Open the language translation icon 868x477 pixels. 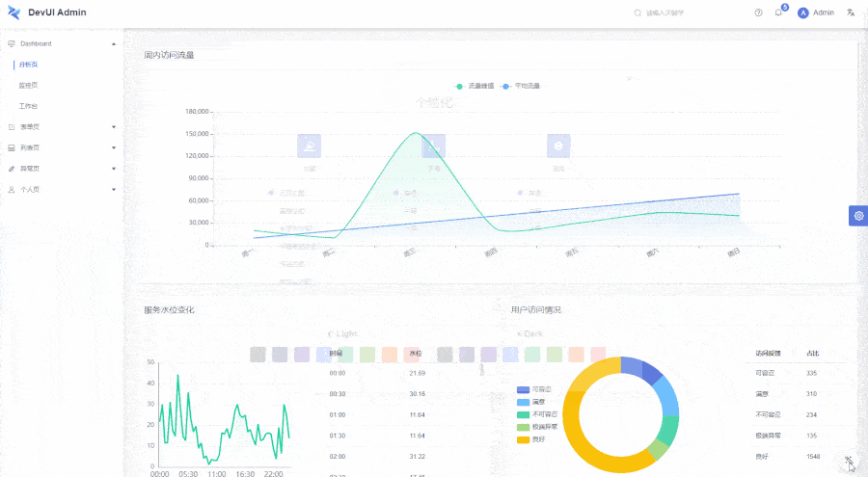[851, 13]
